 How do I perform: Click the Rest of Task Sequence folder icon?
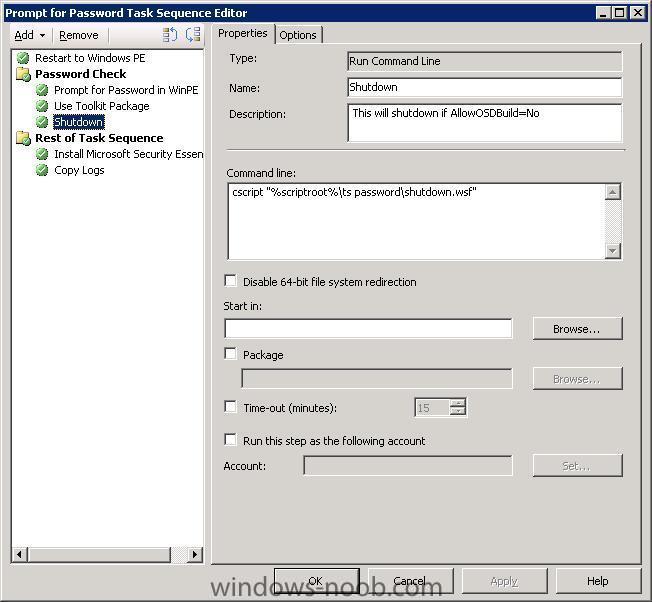(x=23, y=138)
